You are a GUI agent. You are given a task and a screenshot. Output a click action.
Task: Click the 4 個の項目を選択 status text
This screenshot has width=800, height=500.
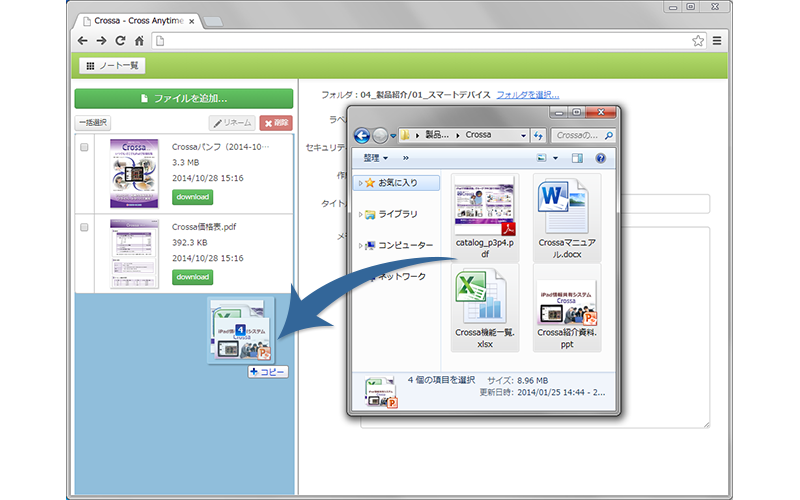click(x=441, y=380)
